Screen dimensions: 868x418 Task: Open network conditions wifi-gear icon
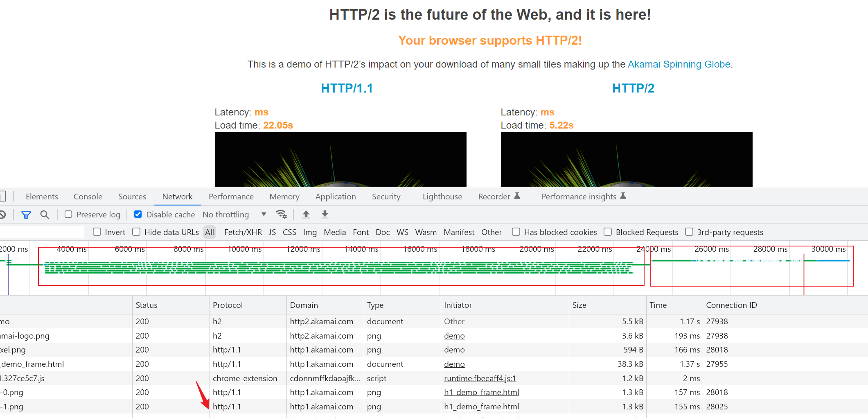click(282, 215)
